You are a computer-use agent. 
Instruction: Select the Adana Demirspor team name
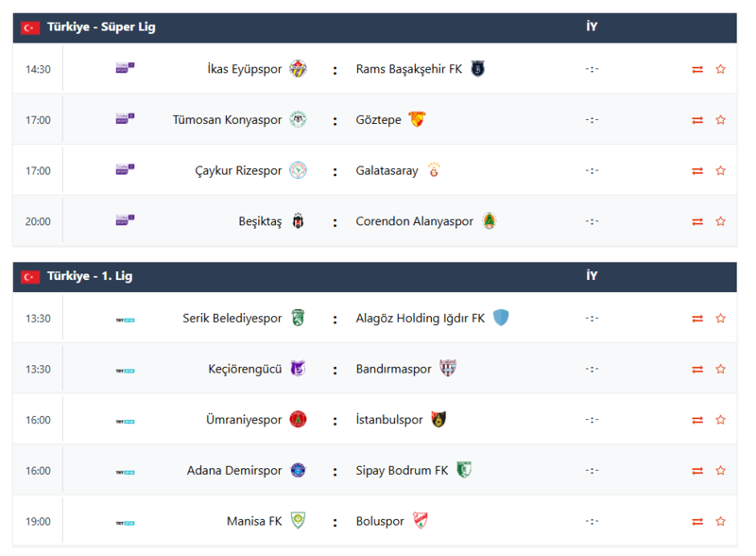234,471
